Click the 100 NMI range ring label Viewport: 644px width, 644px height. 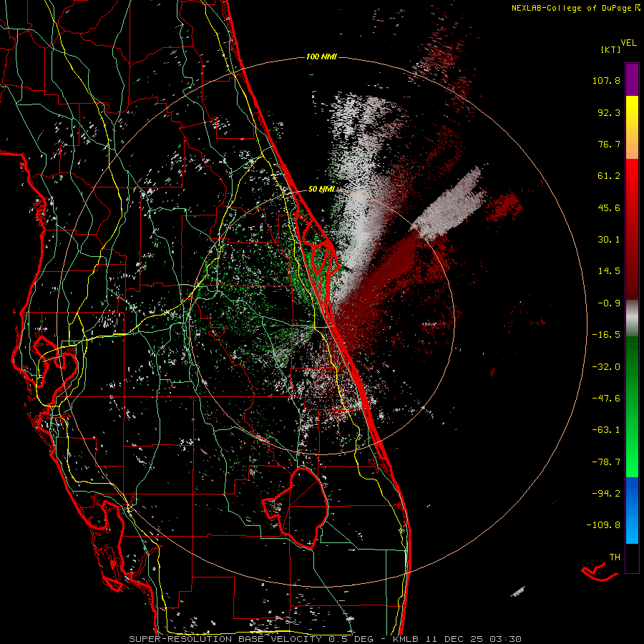[x=321, y=57]
